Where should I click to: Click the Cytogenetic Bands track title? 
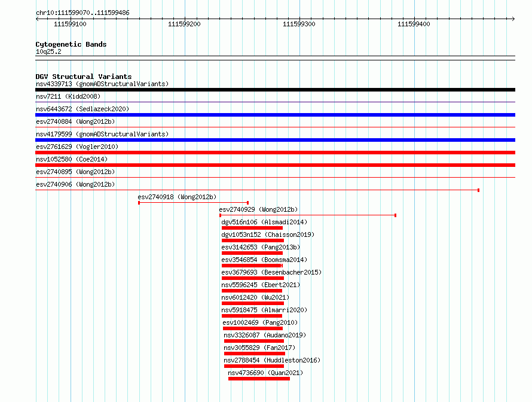click(x=71, y=44)
